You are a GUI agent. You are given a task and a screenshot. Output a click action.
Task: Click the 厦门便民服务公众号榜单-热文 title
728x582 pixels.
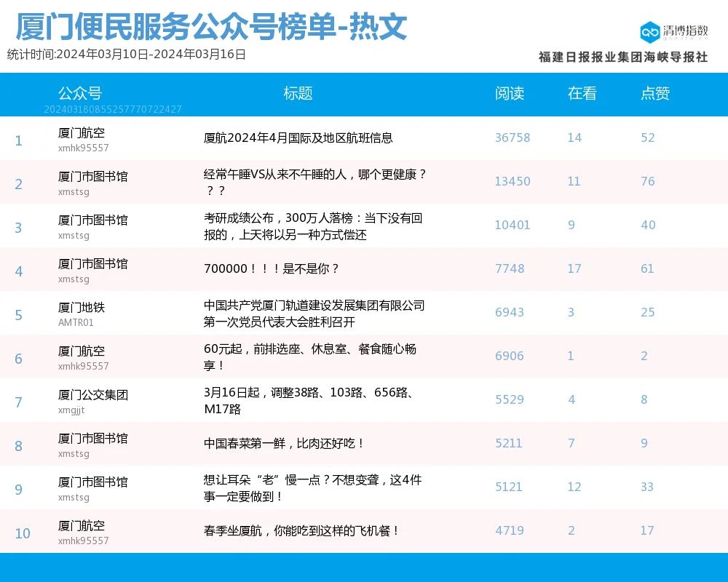coord(210,27)
